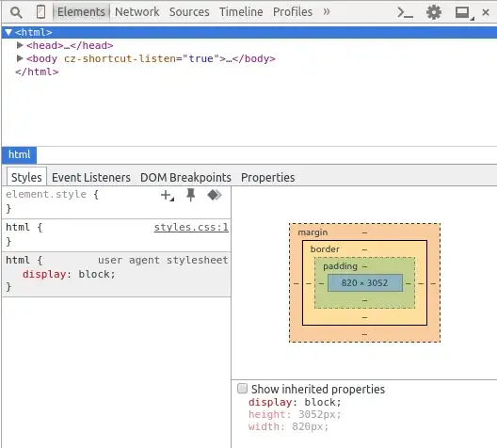Screen dimensions: 497x448
Task: Enable Show inherited properties checkbox
Action: coord(243,389)
